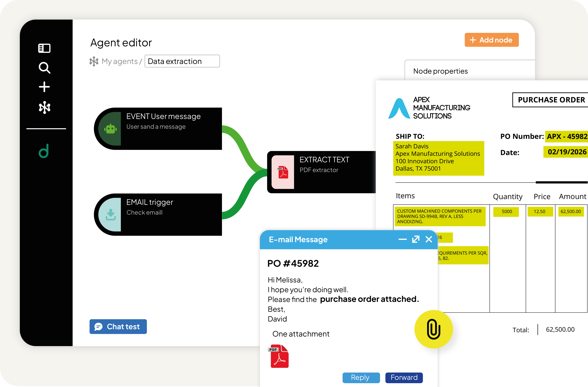Image resolution: width=588 pixels, height=387 pixels.
Task: Click highlighted price 12.50 cell
Action: pyautogui.click(x=540, y=211)
